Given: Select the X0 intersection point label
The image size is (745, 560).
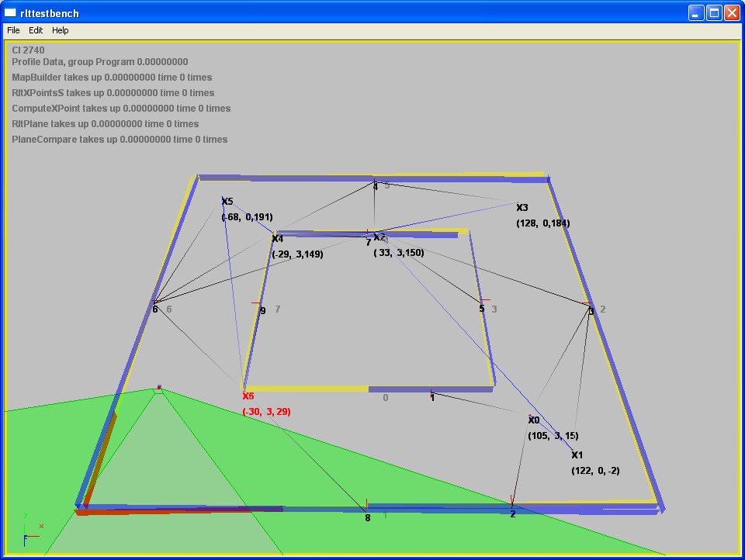Looking at the screenshot, I should pyautogui.click(x=534, y=420).
